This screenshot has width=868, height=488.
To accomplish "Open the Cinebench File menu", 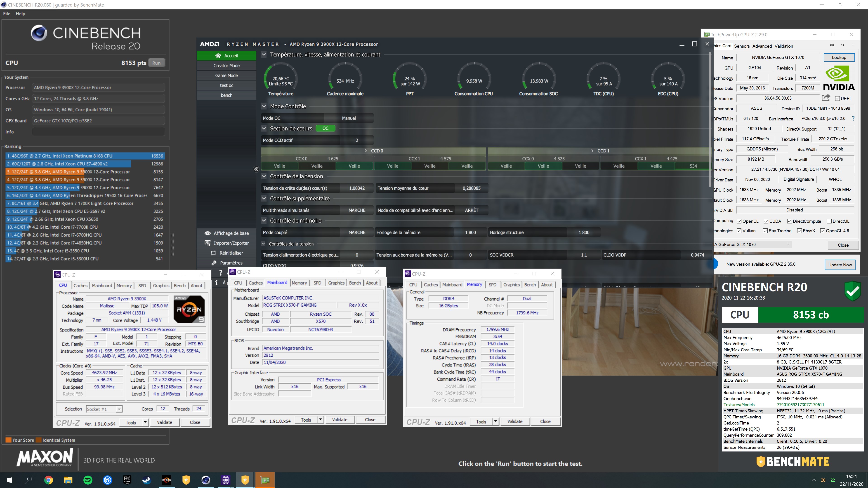I will [x=7, y=14].
